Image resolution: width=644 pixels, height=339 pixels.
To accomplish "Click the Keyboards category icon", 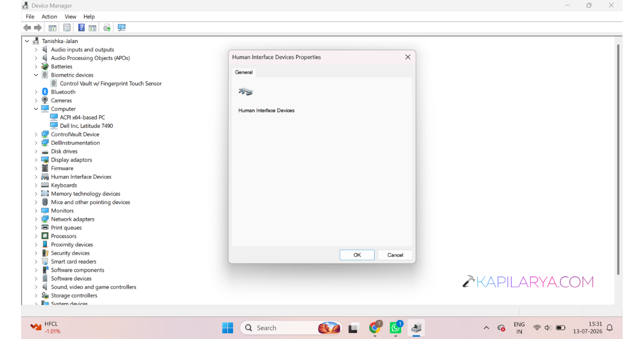I will point(45,185).
